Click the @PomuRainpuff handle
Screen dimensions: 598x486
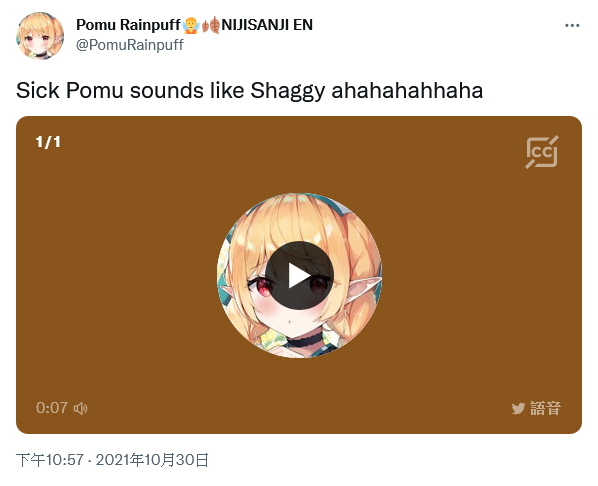[130, 45]
